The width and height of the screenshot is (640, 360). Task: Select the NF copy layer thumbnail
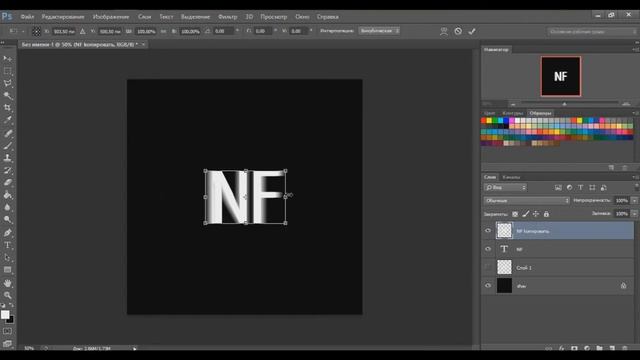pos(504,231)
